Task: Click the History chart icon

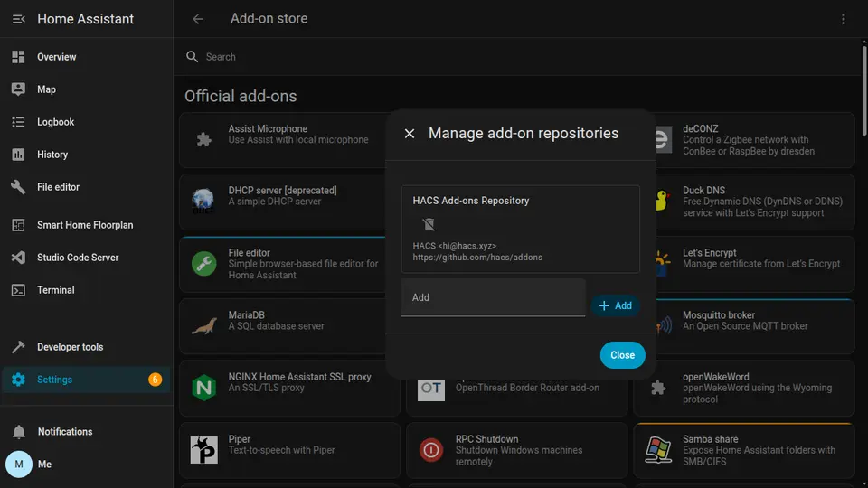Action: [x=18, y=155]
